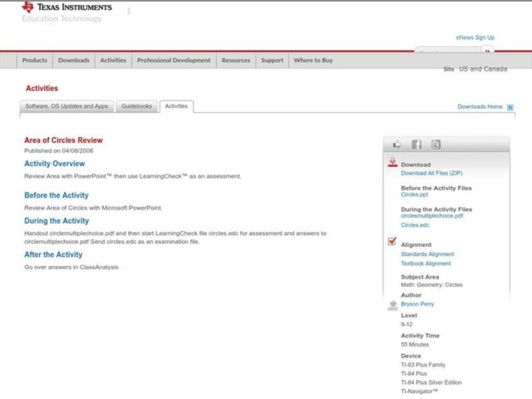Click the Texas Instruments logo

pos(66,7)
